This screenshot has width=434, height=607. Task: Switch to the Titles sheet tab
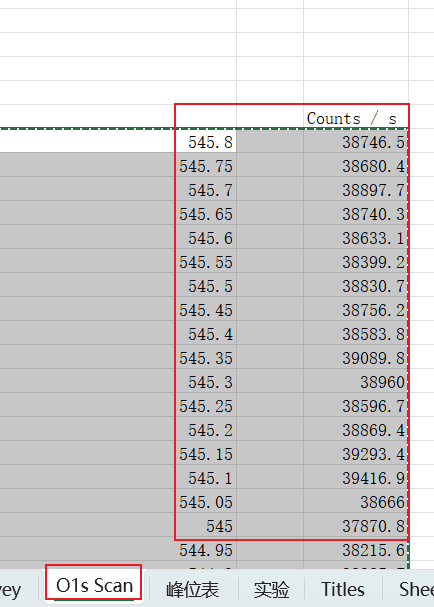[x=343, y=590]
